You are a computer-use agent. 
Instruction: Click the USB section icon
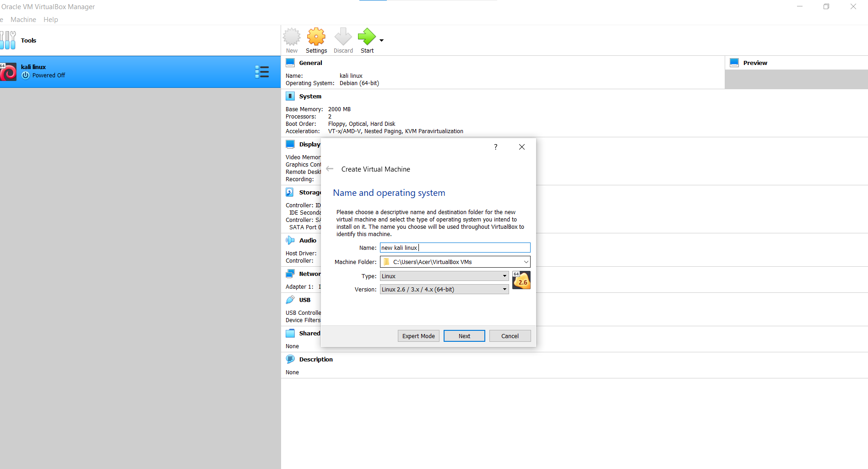click(x=290, y=300)
